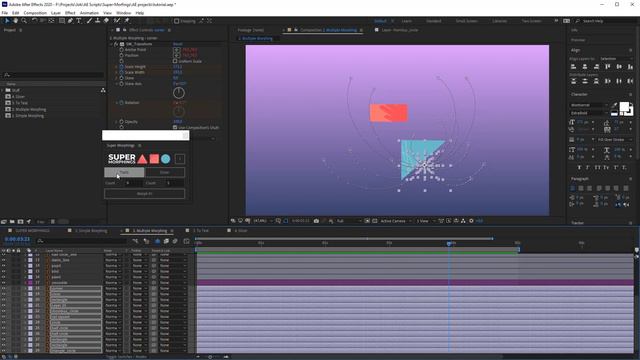
Task: Select the Pen tool
Action: 70,20
